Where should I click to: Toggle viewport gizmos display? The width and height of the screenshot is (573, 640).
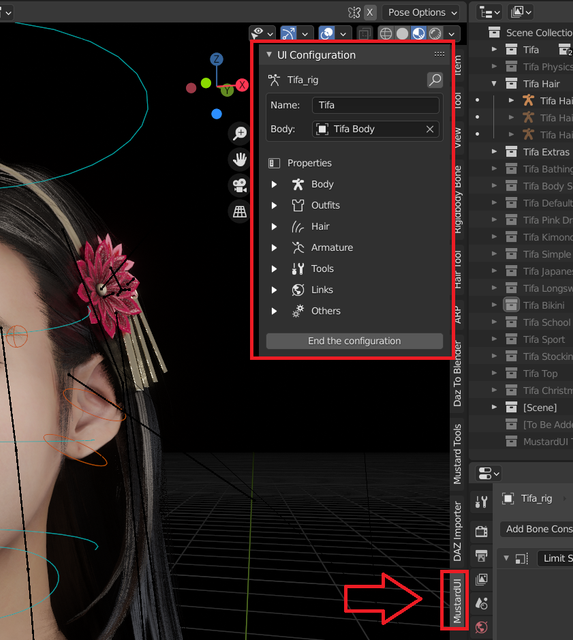tap(289, 33)
